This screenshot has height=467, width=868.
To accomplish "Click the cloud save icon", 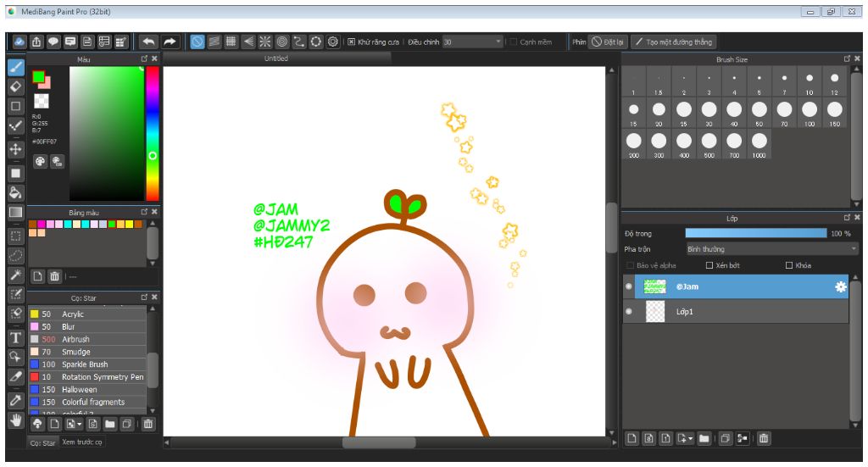I will [19, 42].
